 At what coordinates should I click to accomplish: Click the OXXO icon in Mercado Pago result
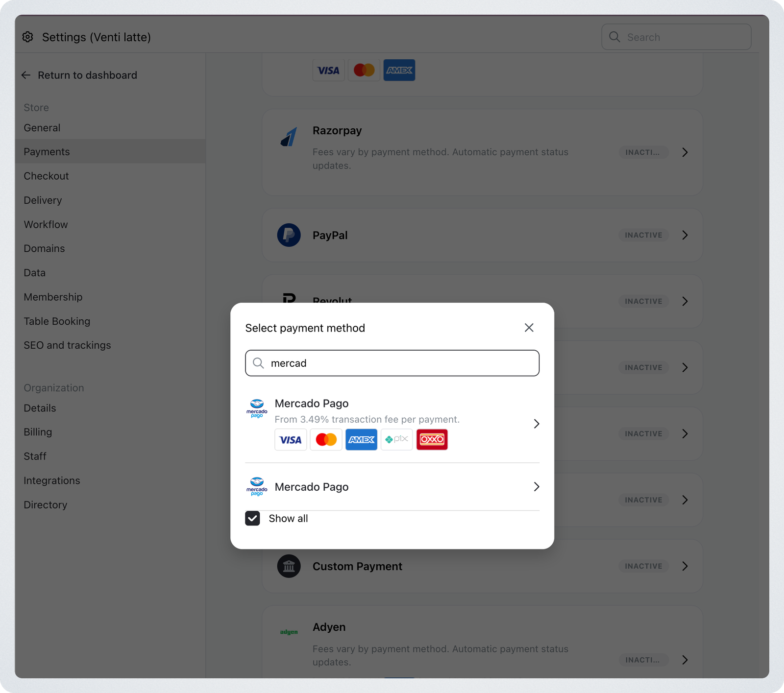(432, 439)
